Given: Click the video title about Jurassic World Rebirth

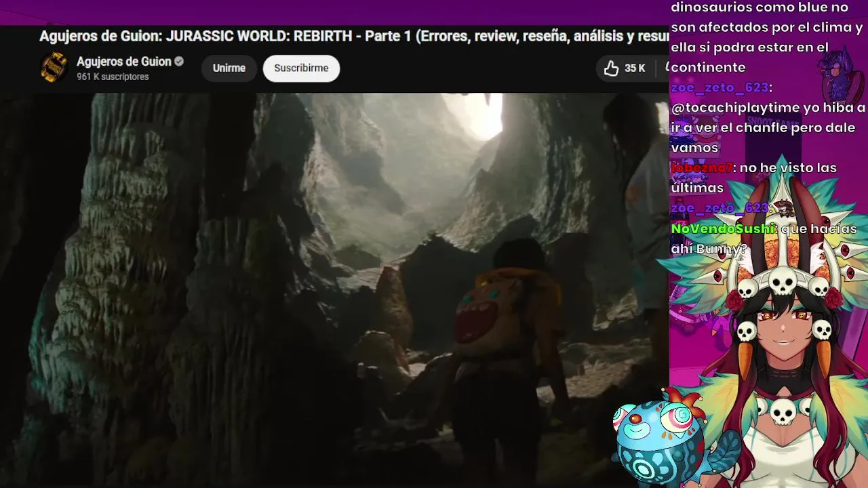Looking at the screenshot, I should [x=354, y=37].
